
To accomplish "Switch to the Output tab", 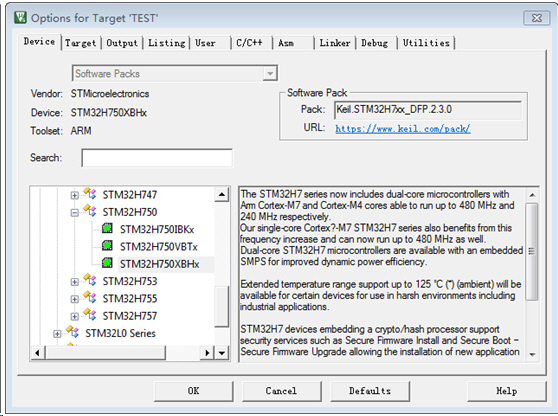I will [122, 43].
